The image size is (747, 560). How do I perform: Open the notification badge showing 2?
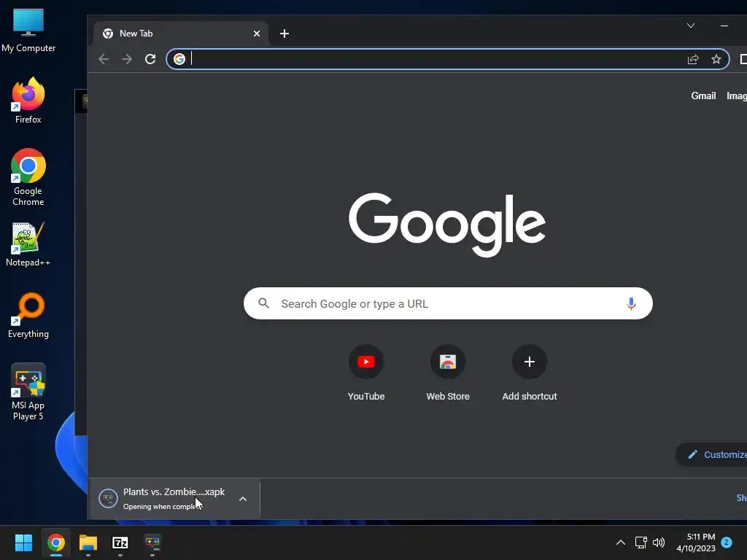(x=727, y=542)
